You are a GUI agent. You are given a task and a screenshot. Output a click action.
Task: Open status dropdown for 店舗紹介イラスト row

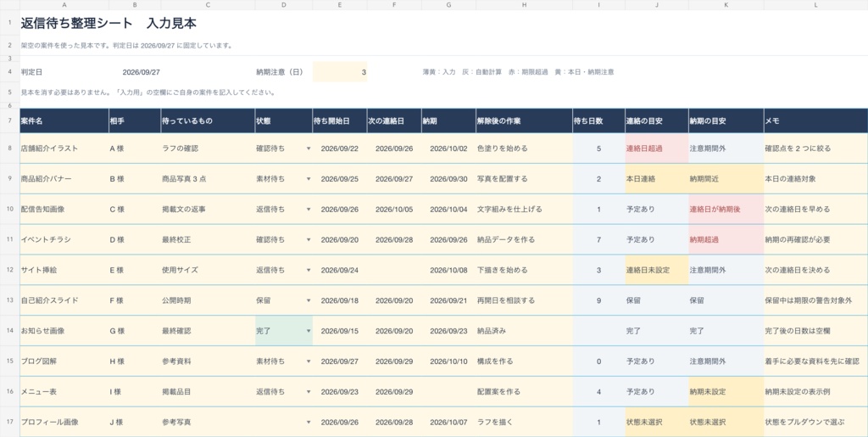(x=309, y=148)
